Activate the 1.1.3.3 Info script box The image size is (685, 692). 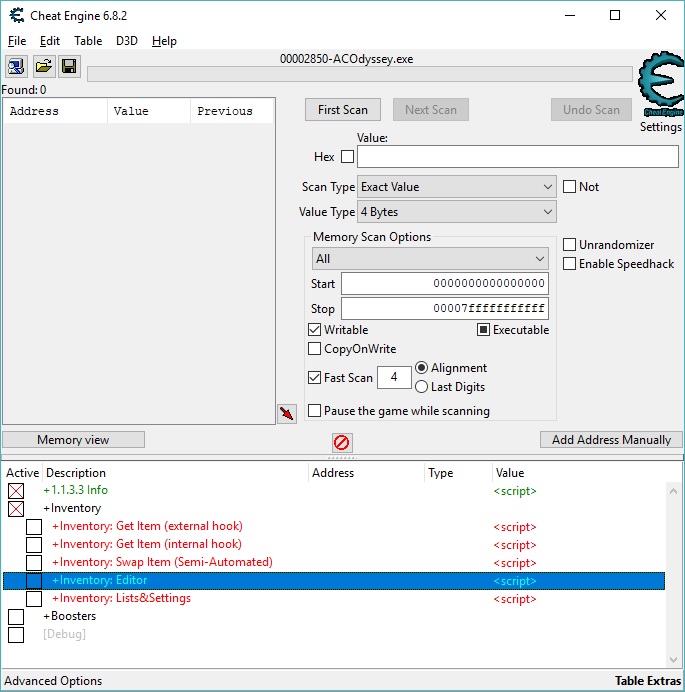pos(16,491)
